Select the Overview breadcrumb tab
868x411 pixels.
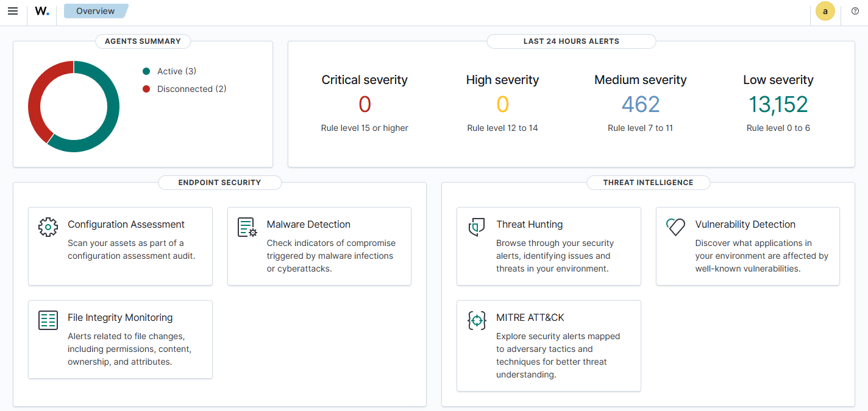[x=96, y=11]
